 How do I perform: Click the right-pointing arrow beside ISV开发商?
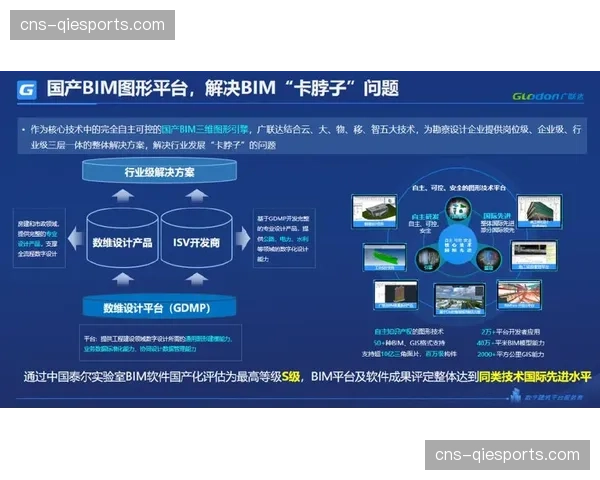(243, 238)
